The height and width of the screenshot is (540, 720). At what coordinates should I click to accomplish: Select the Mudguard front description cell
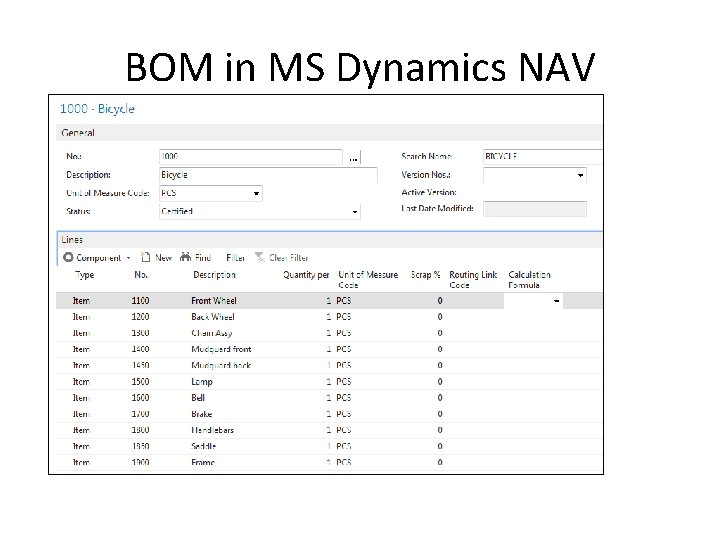tap(221, 349)
